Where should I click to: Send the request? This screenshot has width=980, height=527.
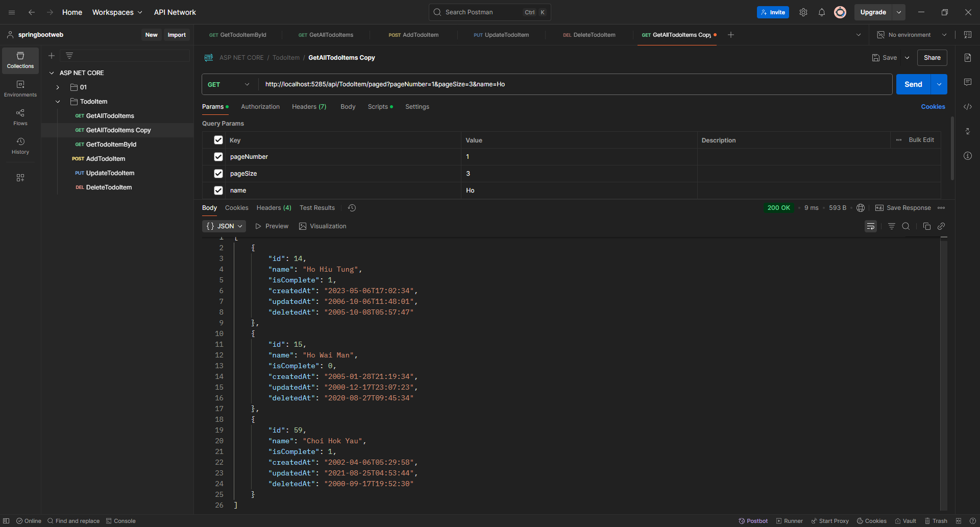pyautogui.click(x=913, y=84)
